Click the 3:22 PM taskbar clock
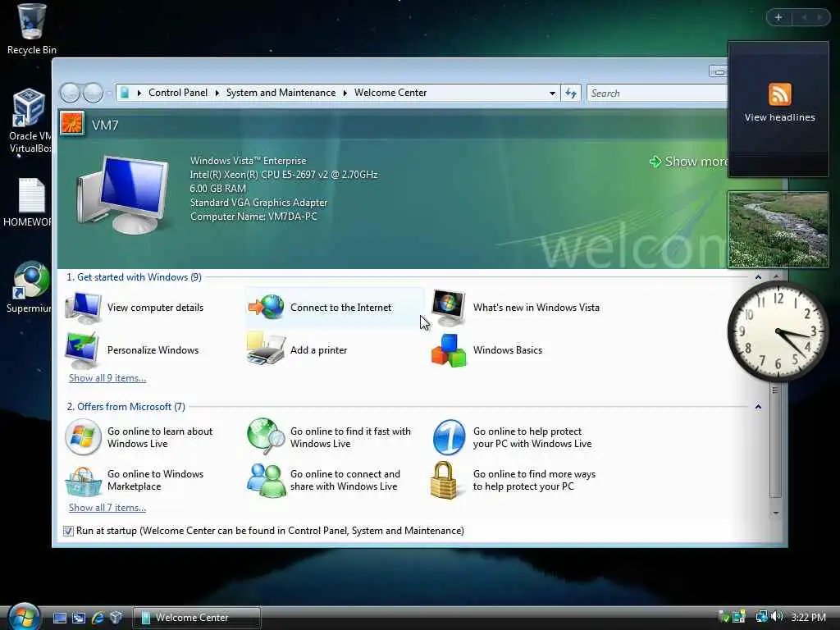Image resolution: width=840 pixels, height=630 pixels. [808, 618]
